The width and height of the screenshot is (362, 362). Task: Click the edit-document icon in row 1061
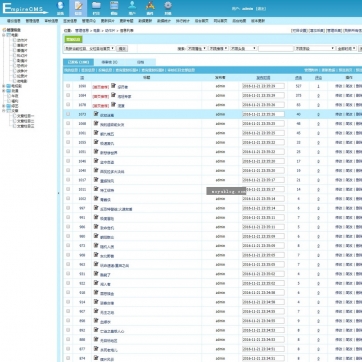(96, 132)
